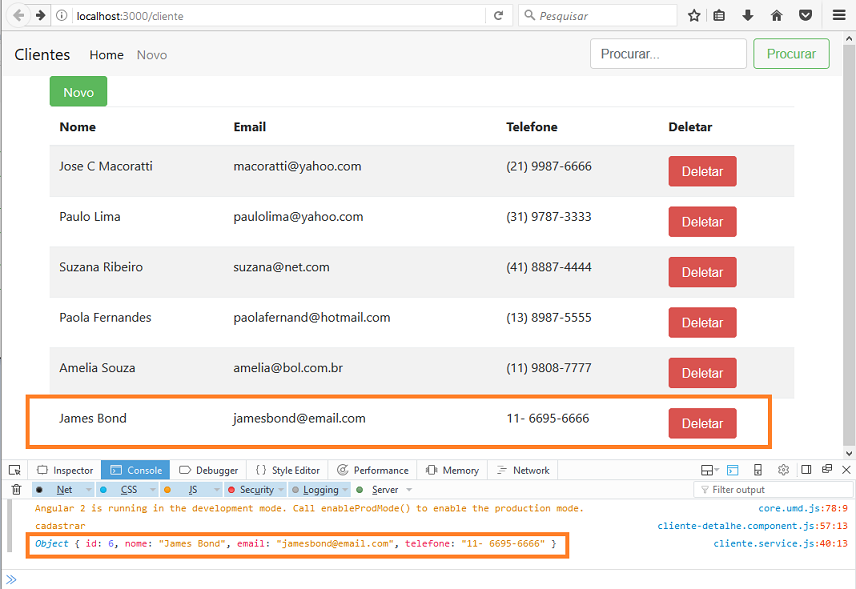Screen dimensions: 856x589
Task: Pop devtools into separate window icon
Action: (x=827, y=469)
